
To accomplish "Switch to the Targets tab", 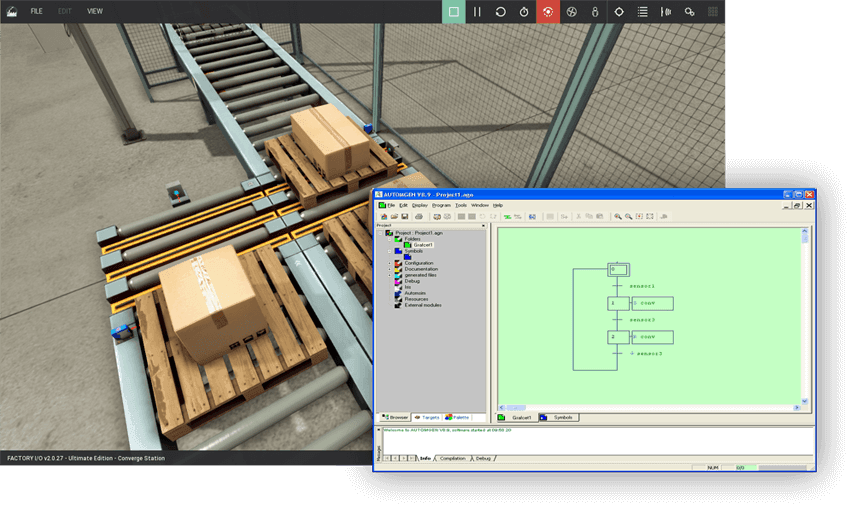I will tap(427, 417).
